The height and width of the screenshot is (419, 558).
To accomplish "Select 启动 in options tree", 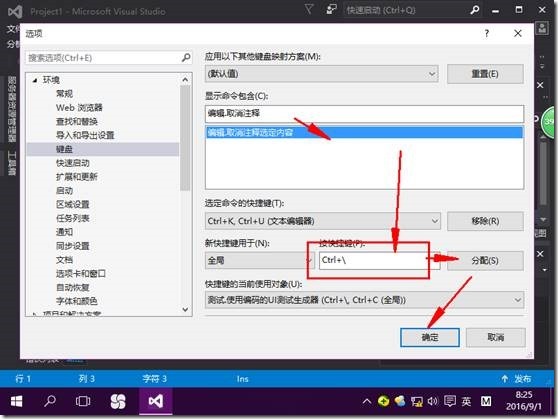I will [64, 191].
